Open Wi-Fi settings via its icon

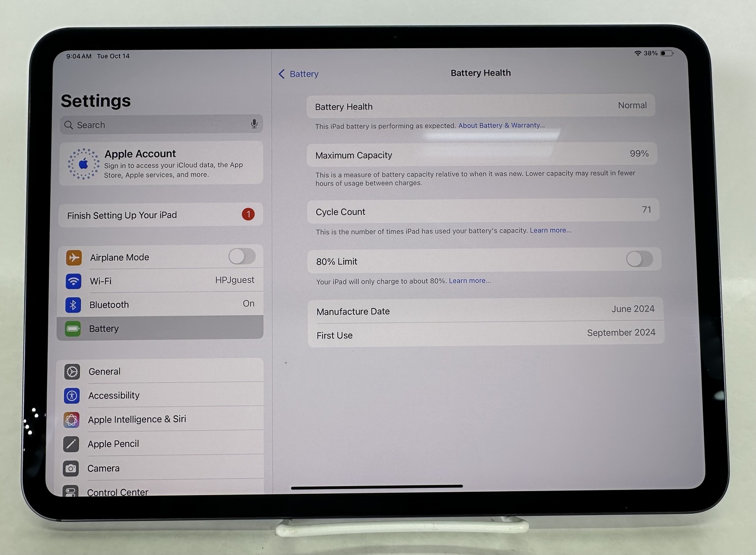[x=73, y=281]
